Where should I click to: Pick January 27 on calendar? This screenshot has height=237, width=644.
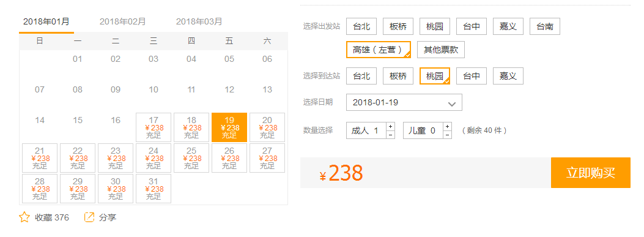[267, 158]
